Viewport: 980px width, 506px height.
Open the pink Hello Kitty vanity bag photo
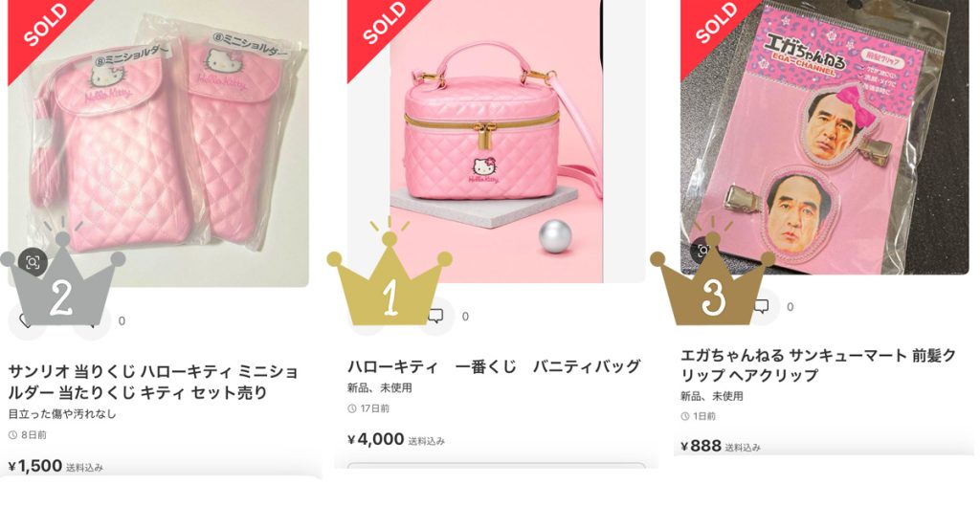click(497, 142)
